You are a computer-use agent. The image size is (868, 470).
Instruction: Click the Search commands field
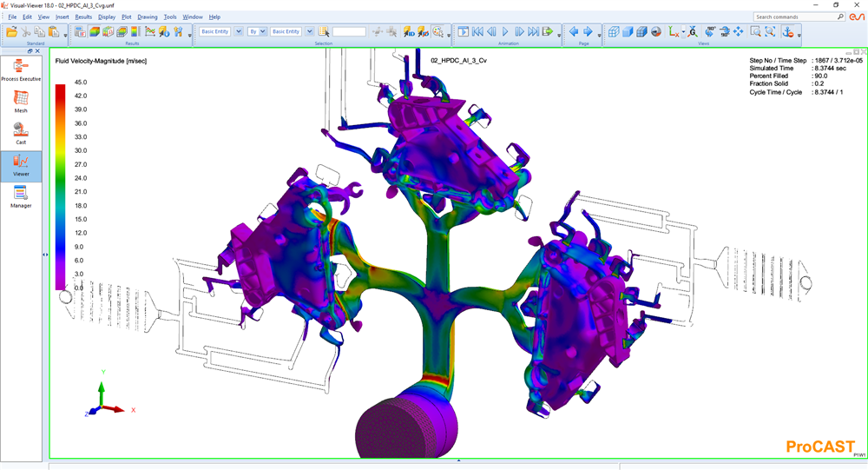click(x=792, y=17)
